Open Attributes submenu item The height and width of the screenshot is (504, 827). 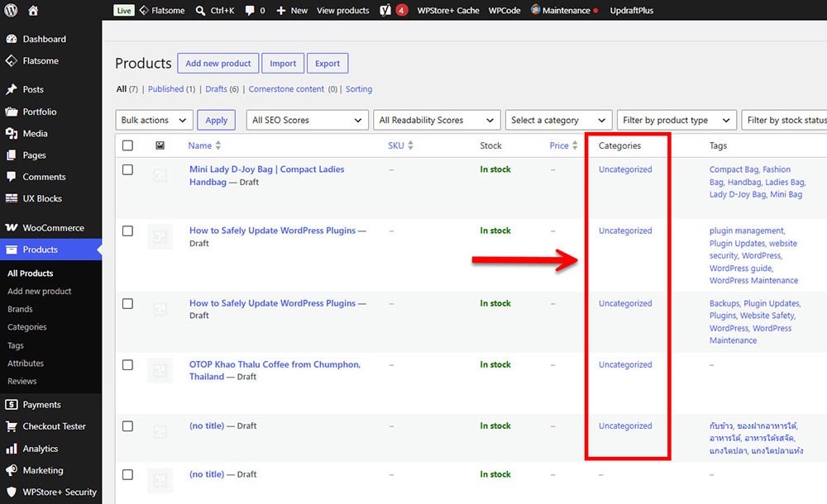click(x=26, y=364)
